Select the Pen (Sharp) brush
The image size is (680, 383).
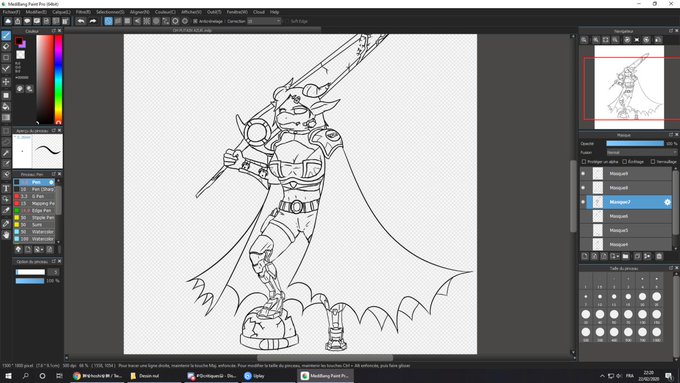pyautogui.click(x=34, y=189)
